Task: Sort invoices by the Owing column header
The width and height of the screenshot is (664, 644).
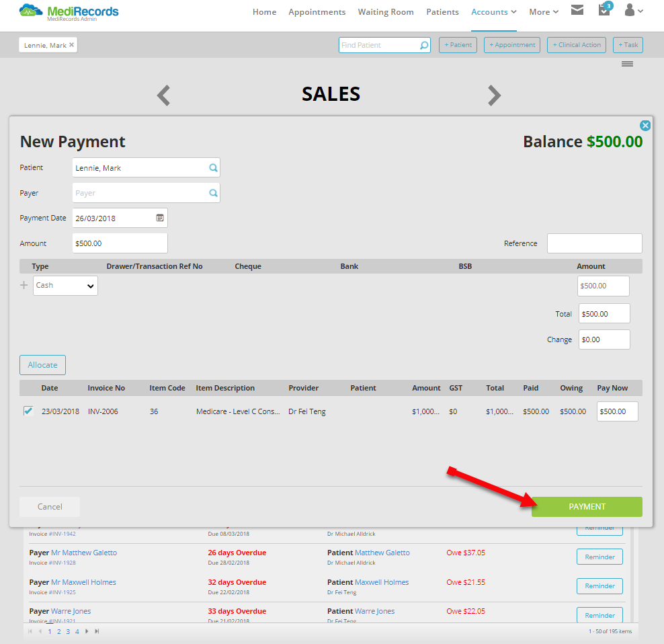Action: tap(571, 388)
